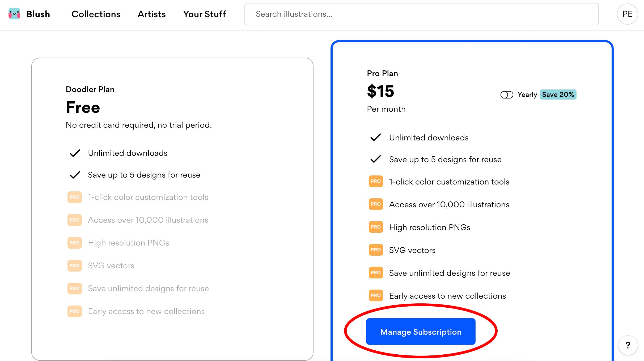Click the Save up to 5 designs checkmark in Pro Plan
This screenshot has height=361, width=644.
[375, 159]
